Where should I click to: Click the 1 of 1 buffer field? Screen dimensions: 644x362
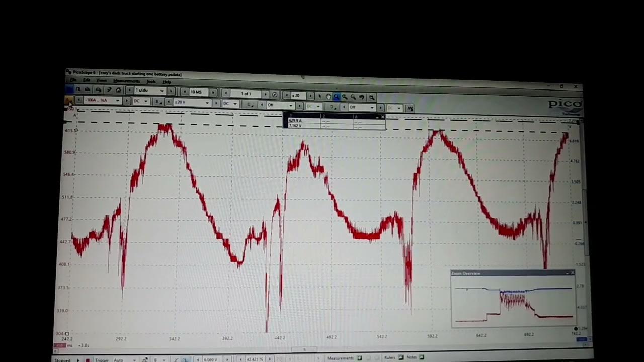(x=246, y=94)
